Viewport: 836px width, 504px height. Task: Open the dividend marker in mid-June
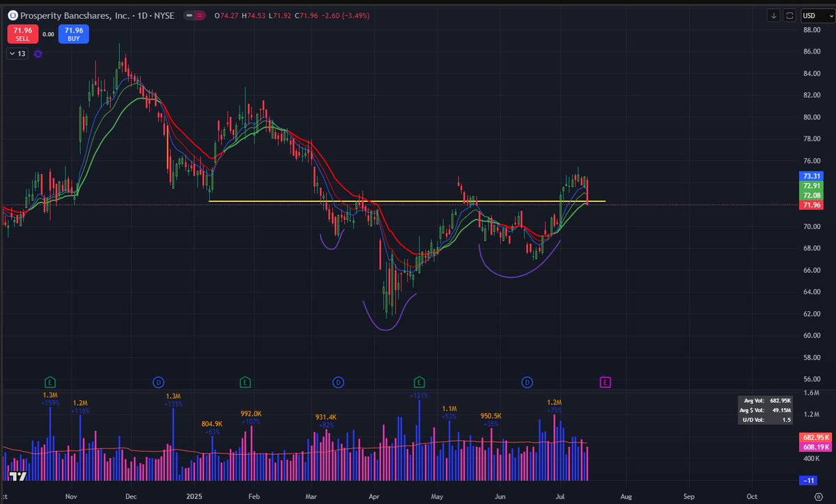(527, 381)
